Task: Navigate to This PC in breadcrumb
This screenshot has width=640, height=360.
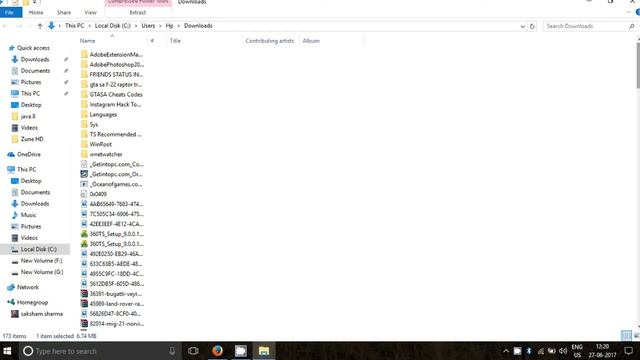Action: (74, 26)
